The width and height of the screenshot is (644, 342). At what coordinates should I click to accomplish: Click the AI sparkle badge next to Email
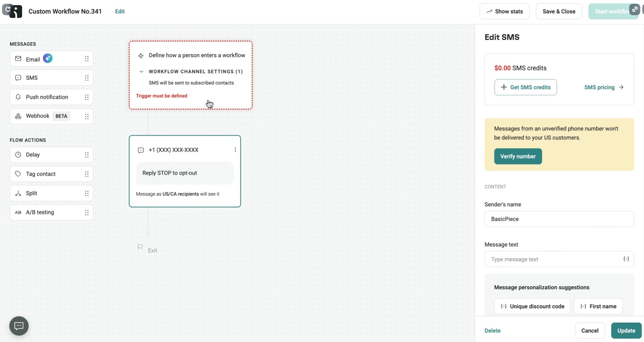click(48, 58)
